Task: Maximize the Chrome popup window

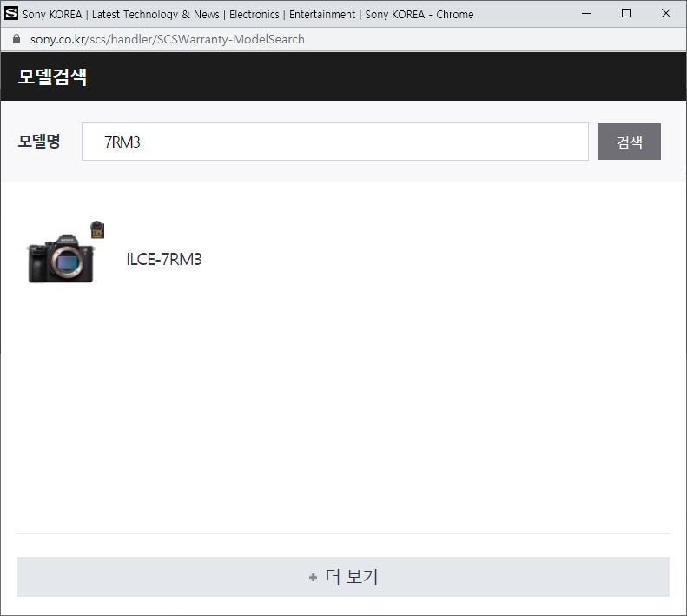Action: pos(626,14)
